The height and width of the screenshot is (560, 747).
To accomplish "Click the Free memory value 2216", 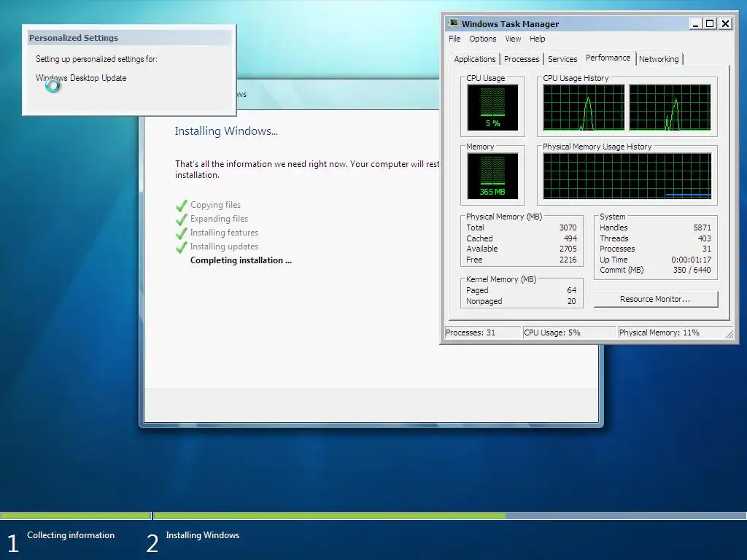I will click(x=568, y=260).
